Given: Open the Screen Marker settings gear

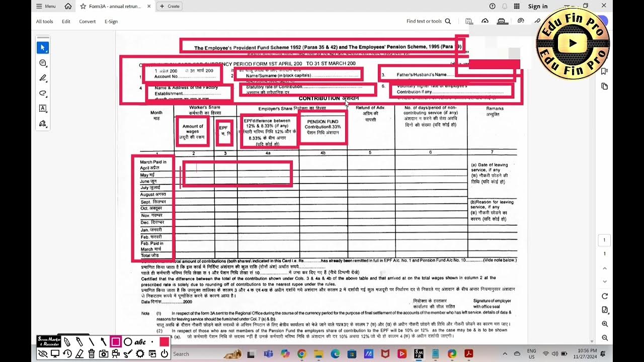Looking at the screenshot, I should 140,354.
